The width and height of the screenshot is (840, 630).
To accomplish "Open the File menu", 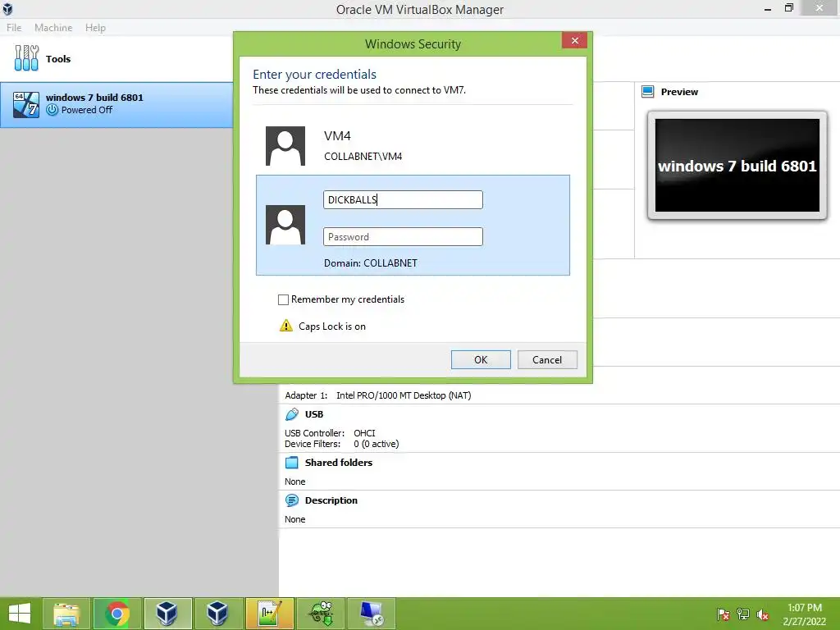I will [x=14, y=27].
